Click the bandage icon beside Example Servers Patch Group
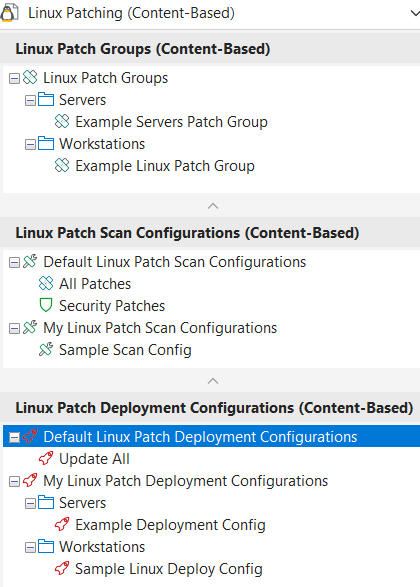The height and width of the screenshot is (587, 420). (62, 121)
